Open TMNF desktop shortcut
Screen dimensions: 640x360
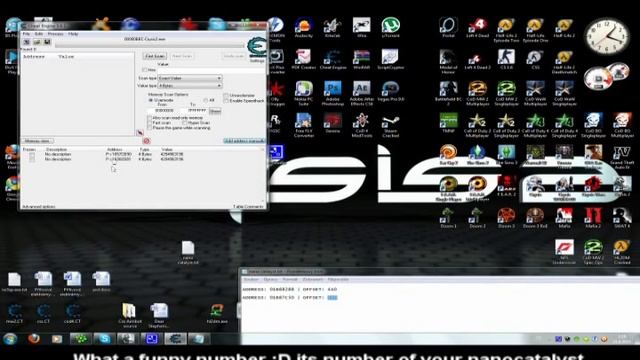[x=448, y=124]
